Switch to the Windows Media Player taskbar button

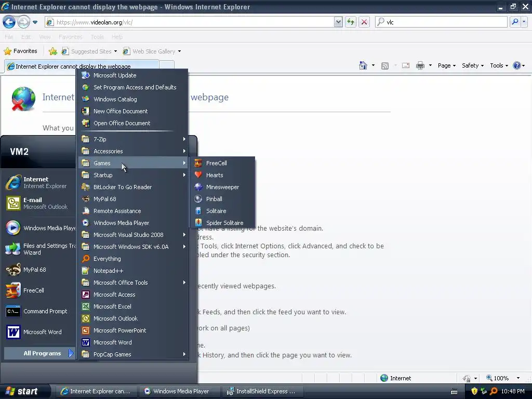[180, 391]
